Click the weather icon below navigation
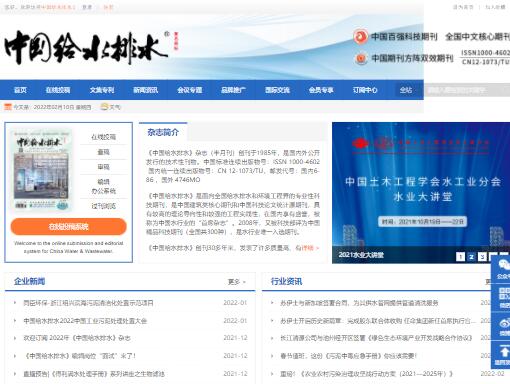510x384 pixels. point(105,107)
